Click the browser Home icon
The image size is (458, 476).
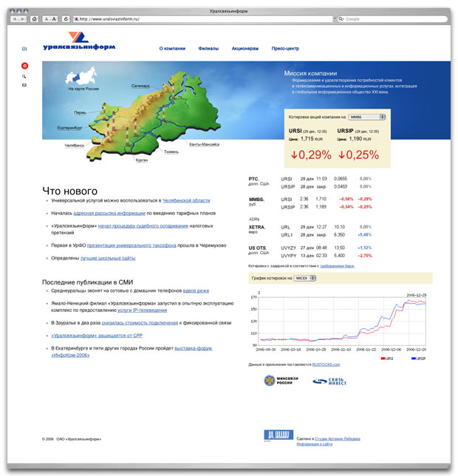click(35, 18)
